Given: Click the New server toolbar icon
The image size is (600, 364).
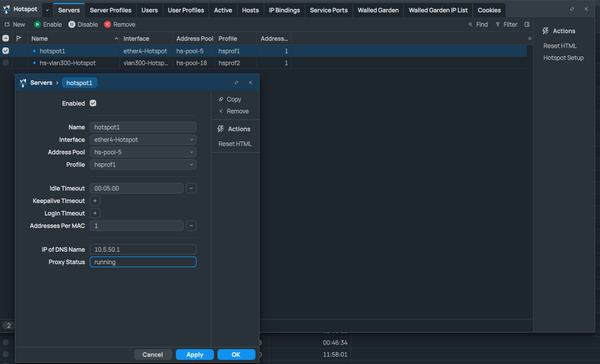Looking at the screenshot, I should click(7, 24).
